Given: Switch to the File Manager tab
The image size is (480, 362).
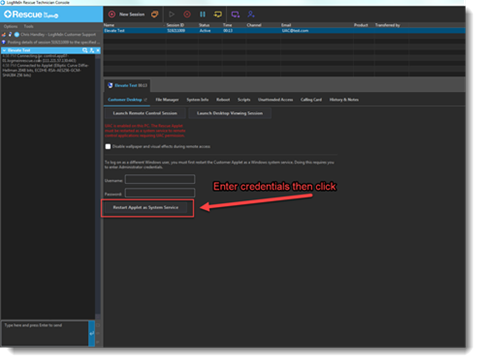Looking at the screenshot, I should click(x=167, y=100).
